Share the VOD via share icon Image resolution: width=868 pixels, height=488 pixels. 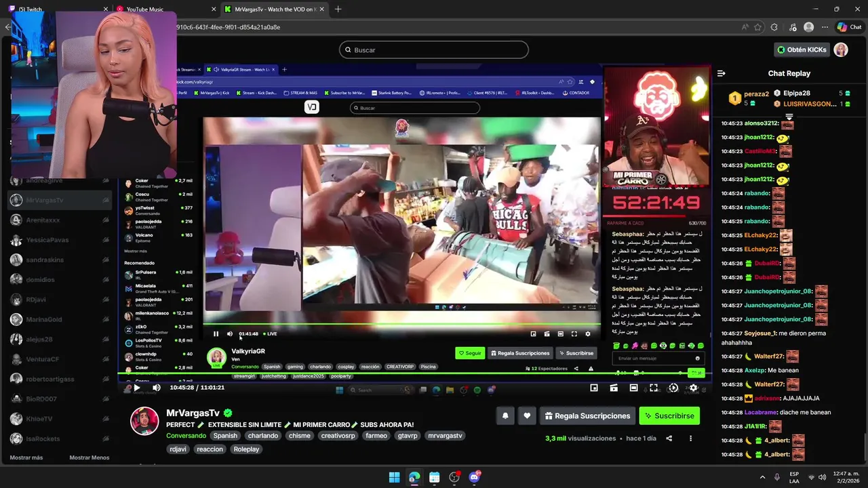pos(669,439)
